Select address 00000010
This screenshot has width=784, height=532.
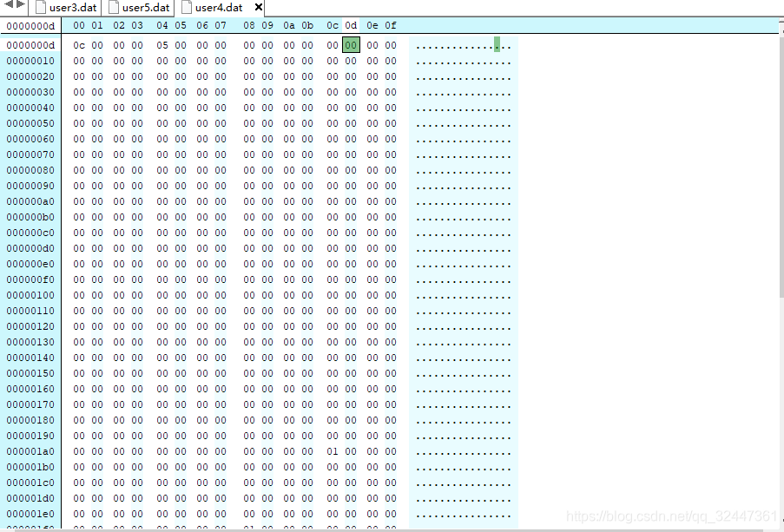point(30,61)
